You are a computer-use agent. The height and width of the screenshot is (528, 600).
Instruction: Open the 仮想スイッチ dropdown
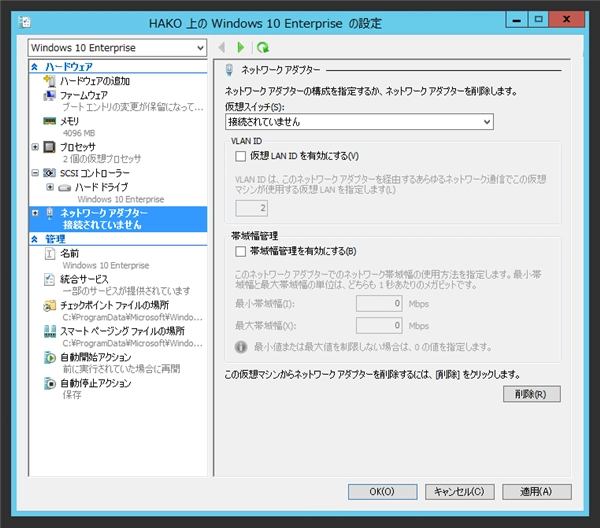point(359,122)
